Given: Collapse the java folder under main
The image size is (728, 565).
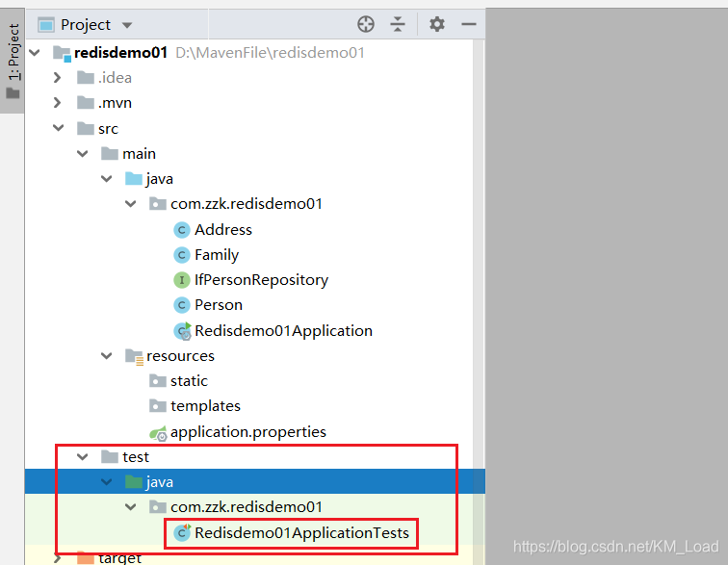Looking at the screenshot, I should pos(107,179).
